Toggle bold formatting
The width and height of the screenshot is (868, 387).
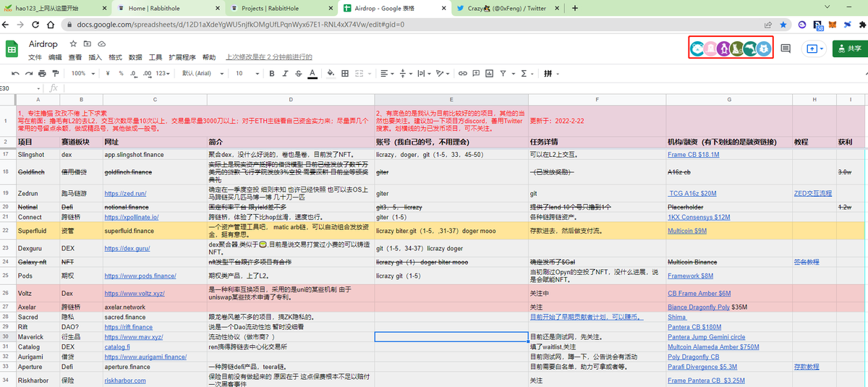coord(272,73)
